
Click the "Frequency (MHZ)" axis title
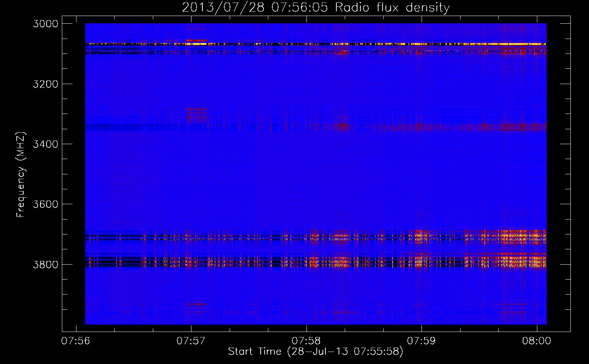coord(21,175)
